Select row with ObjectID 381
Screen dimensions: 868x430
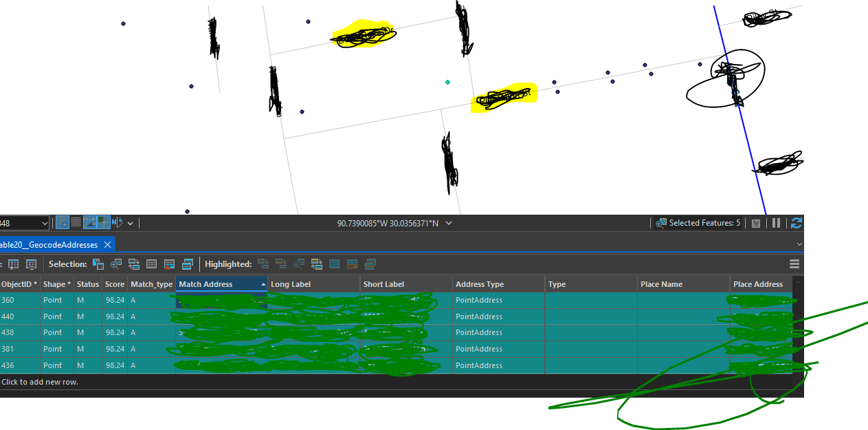pos(396,349)
